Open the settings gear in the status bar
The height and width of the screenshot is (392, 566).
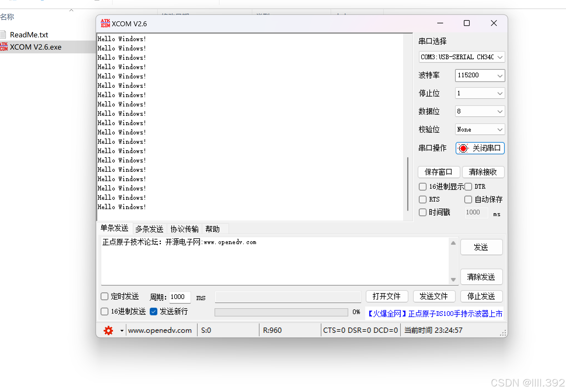tap(108, 330)
